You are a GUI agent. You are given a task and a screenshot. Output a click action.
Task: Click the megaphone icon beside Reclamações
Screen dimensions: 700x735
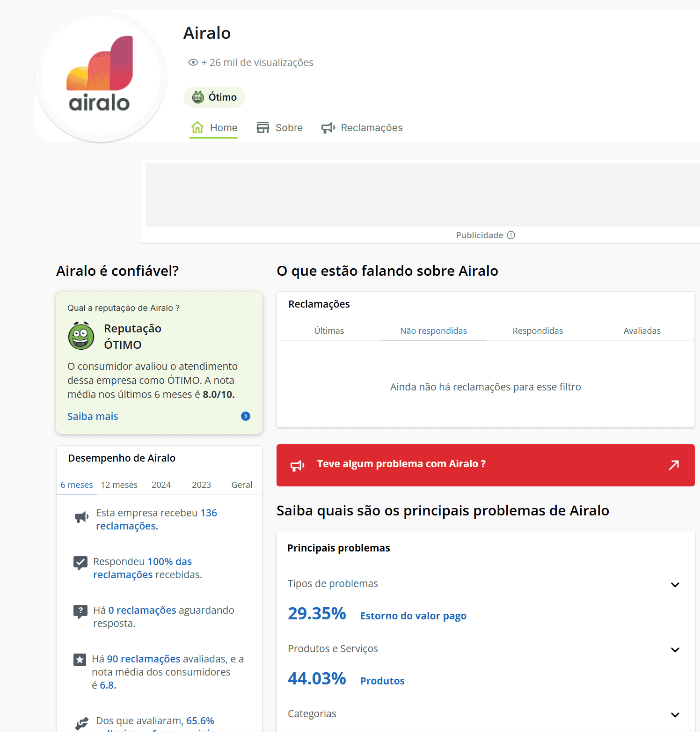click(x=328, y=127)
